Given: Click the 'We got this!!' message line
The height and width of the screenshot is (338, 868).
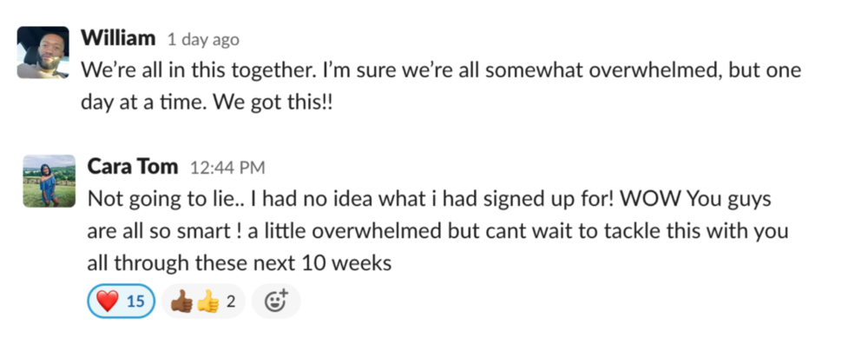Looking at the screenshot, I should click(274, 103).
